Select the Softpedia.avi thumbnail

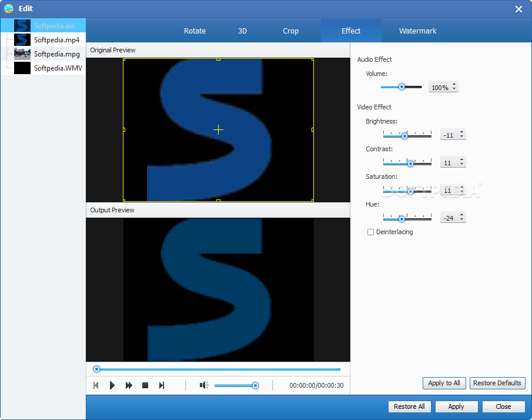click(x=22, y=26)
